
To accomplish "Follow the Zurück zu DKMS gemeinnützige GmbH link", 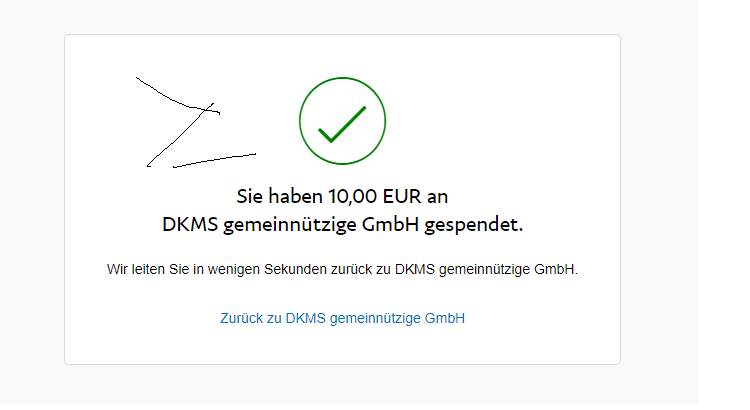I will 342,318.
